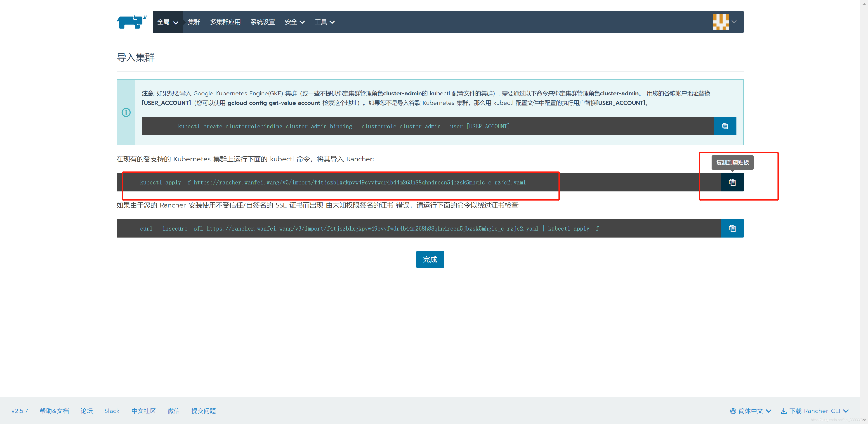Open the 安全 dropdown menu
Screen dimensions: 868x424
295,22
